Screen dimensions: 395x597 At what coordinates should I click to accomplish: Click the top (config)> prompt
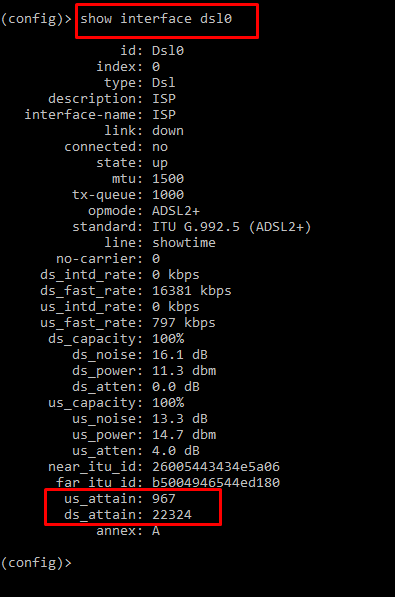(x=36, y=19)
